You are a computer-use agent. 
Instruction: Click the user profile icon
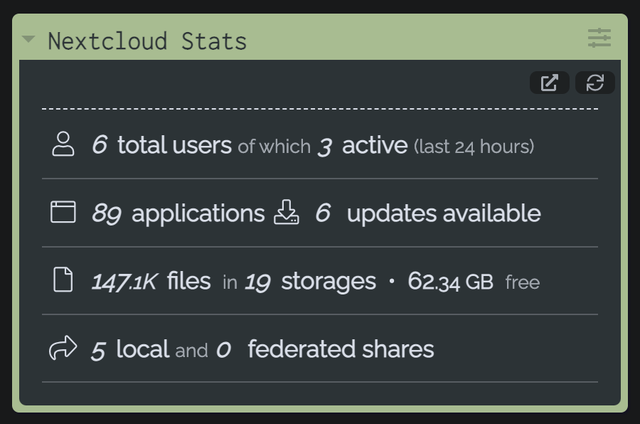(63, 144)
